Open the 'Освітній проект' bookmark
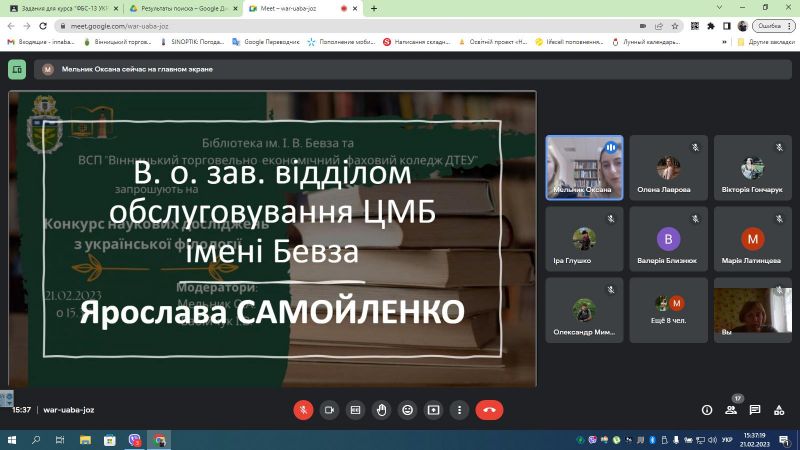The height and width of the screenshot is (450, 800). (x=493, y=42)
